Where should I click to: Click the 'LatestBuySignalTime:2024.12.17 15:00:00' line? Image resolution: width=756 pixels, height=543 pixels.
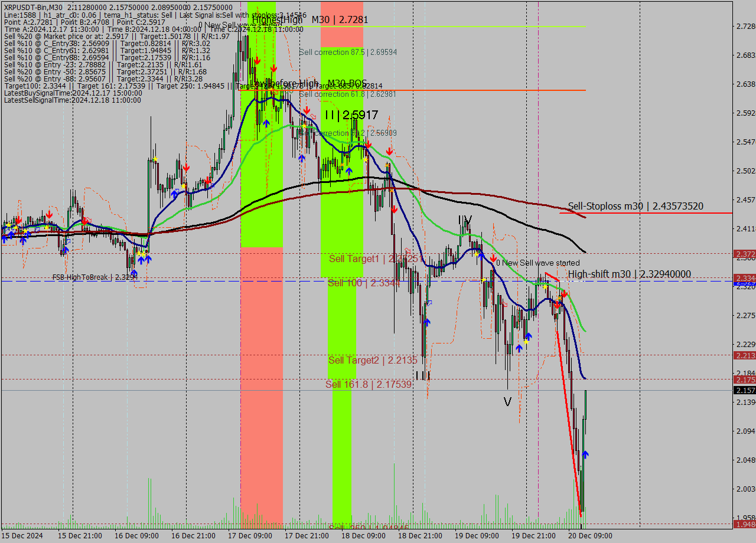click(x=73, y=93)
